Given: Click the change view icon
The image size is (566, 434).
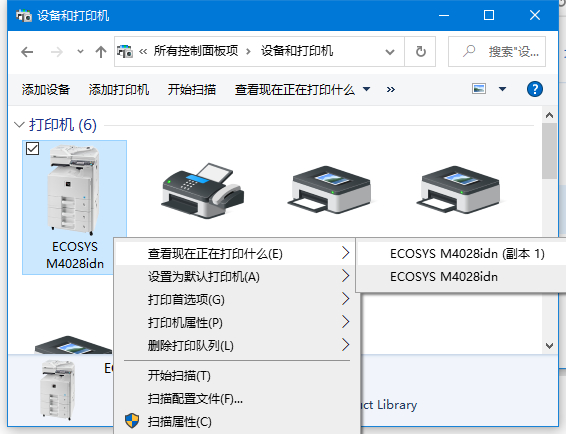Looking at the screenshot, I should tap(479, 89).
